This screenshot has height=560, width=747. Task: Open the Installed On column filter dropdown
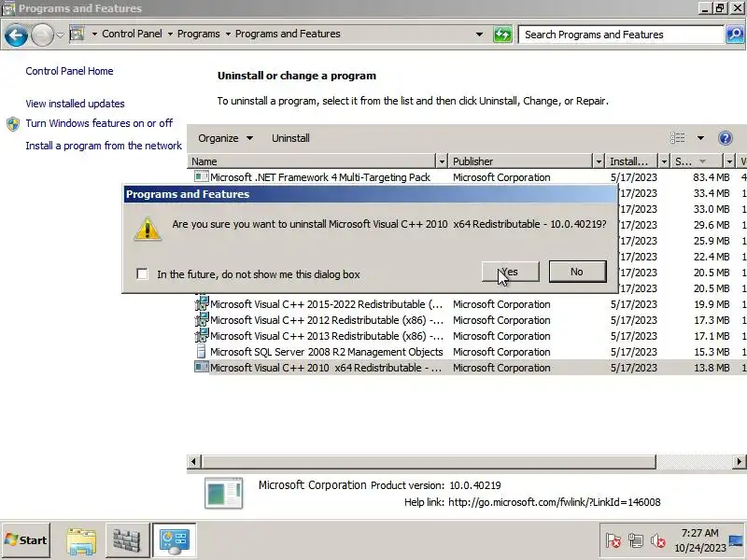click(x=664, y=161)
